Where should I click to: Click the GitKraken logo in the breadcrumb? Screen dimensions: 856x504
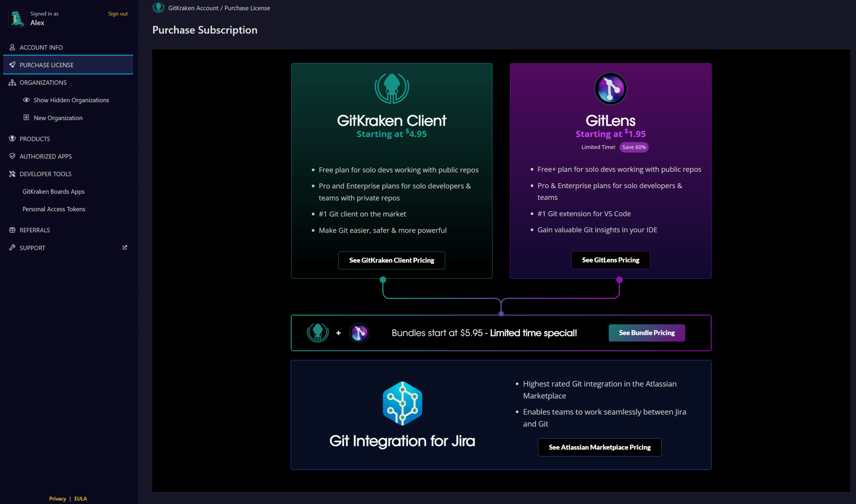[158, 7]
